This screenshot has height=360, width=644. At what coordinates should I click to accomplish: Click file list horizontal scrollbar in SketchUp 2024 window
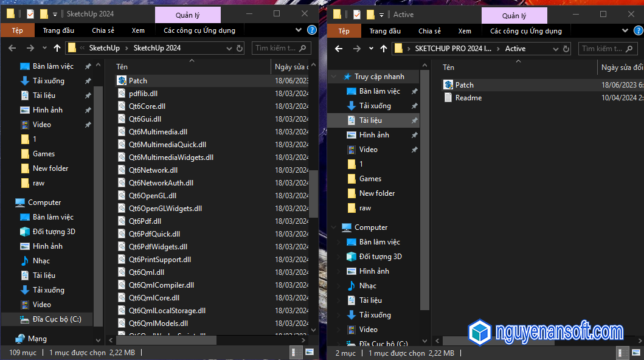(x=167, y=340)
